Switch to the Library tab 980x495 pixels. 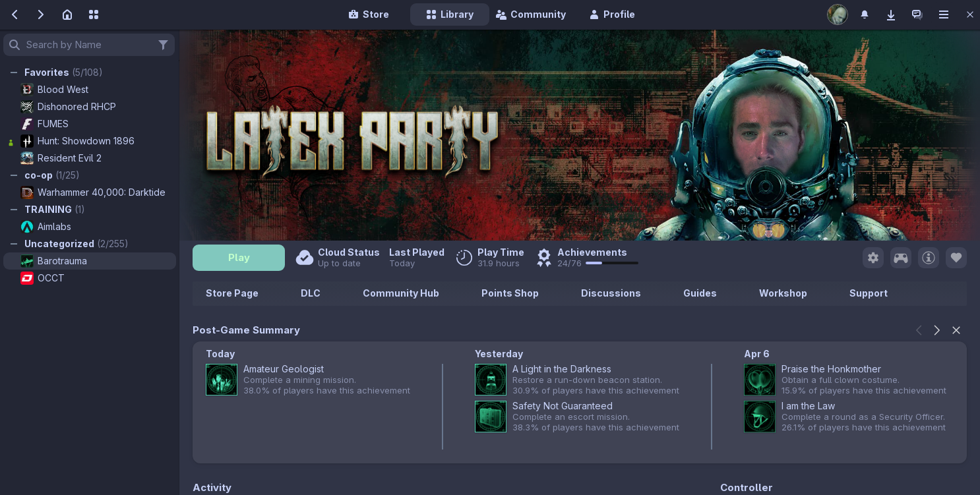450,15
